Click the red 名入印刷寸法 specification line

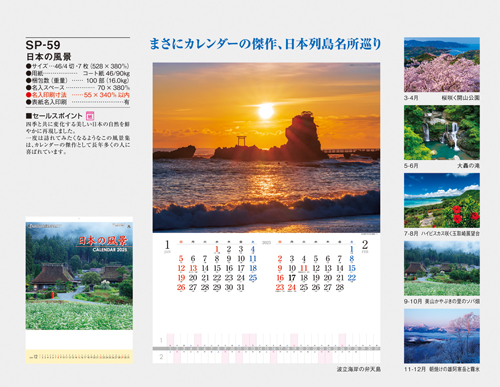[78, 95]
